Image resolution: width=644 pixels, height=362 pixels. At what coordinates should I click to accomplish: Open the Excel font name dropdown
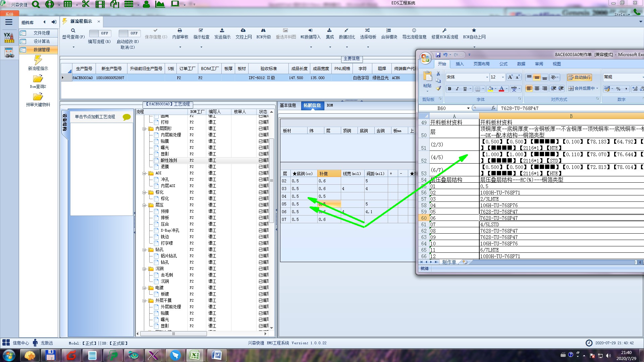[487, 77]
